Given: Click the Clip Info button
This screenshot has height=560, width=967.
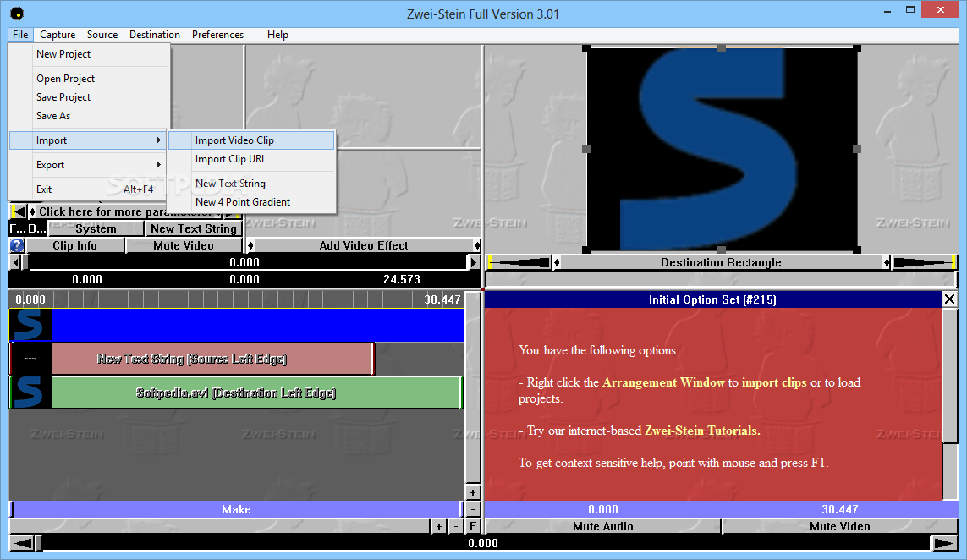Looking at the screenshot, I should tap(74, 245).
